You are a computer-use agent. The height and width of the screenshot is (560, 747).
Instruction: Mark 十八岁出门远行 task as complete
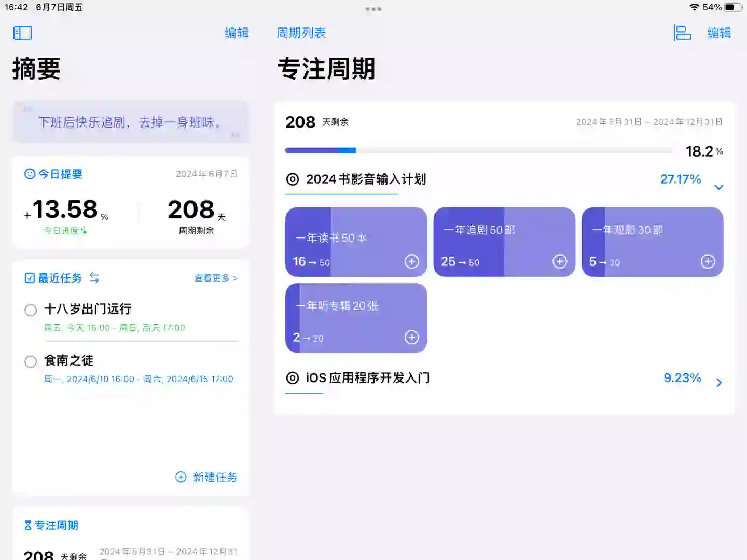tap(30, 310)
